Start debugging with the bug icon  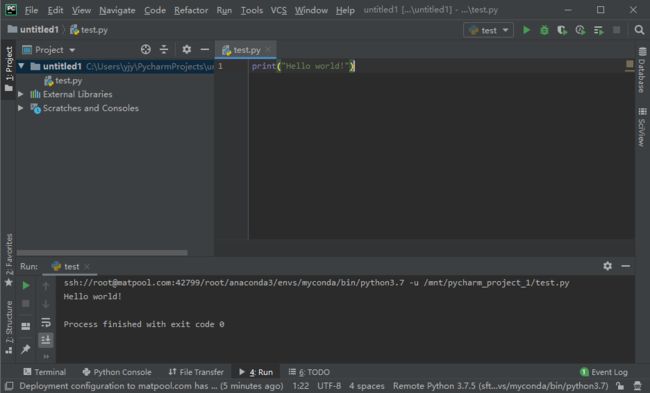click(544, 30)
